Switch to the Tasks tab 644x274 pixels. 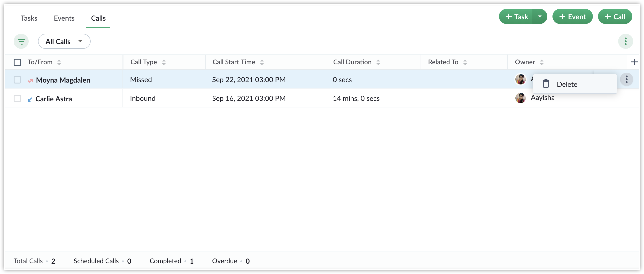coord(29,18)
